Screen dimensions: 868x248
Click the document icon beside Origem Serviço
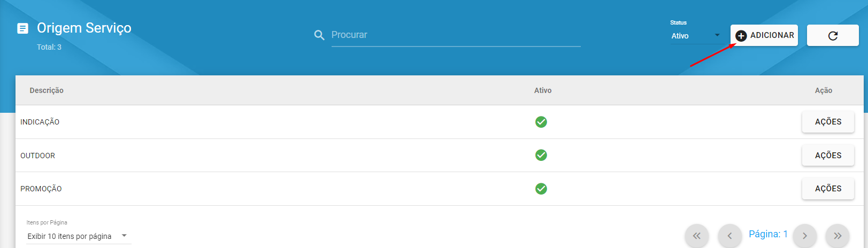[22, 28]
